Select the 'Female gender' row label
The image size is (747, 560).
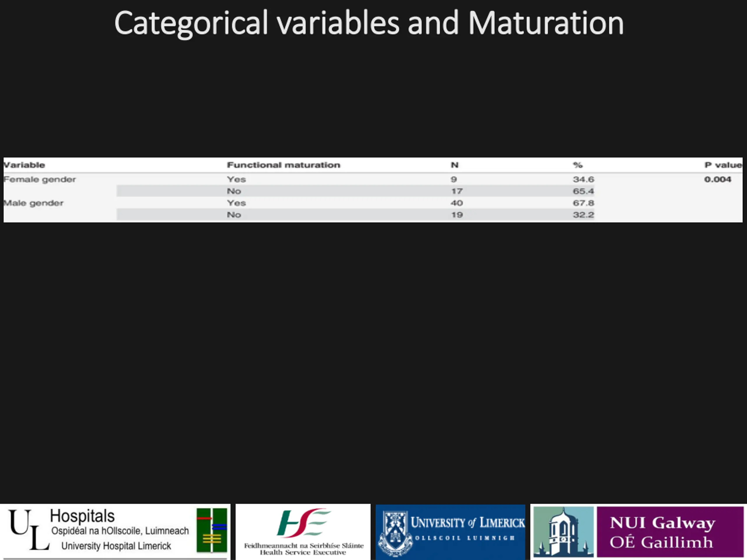click(39, 180)
